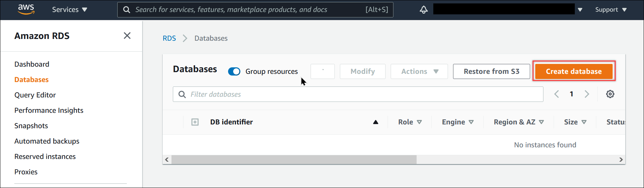Screen dimensions: 644x188
Task: Open the Support dropdown
Action: tap(611, 10)
